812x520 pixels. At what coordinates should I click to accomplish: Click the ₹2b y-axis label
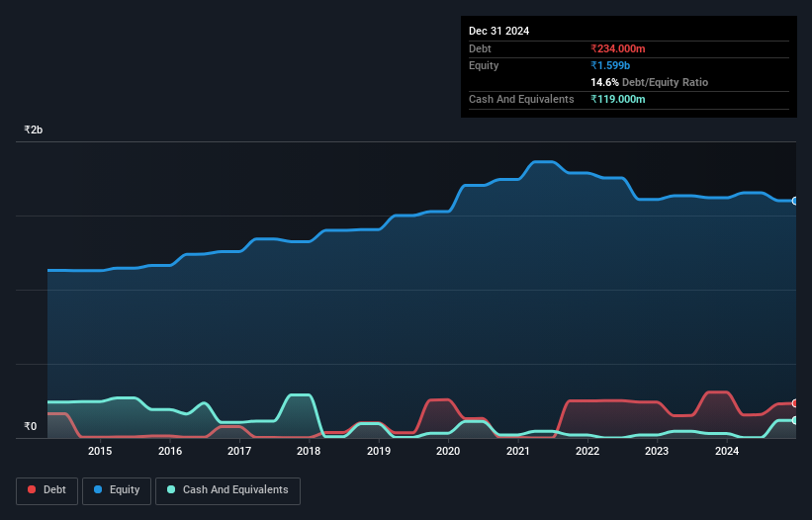(34, 130)
